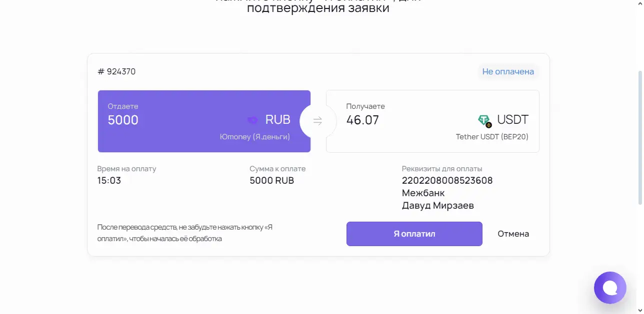
Task: Click the swap arrows icon between cards
Action: pos(317,121)
